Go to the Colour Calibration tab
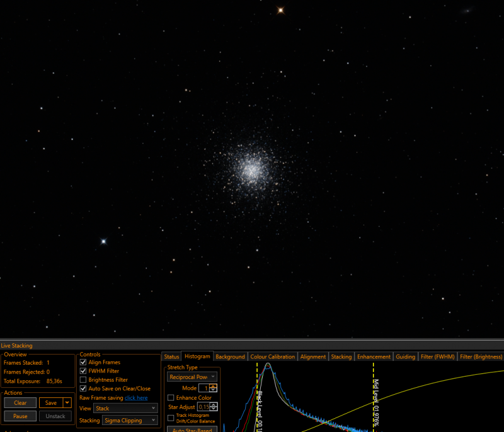Image resolution: width=504 pixels, height=432 pixels. (x=273, y=357)
